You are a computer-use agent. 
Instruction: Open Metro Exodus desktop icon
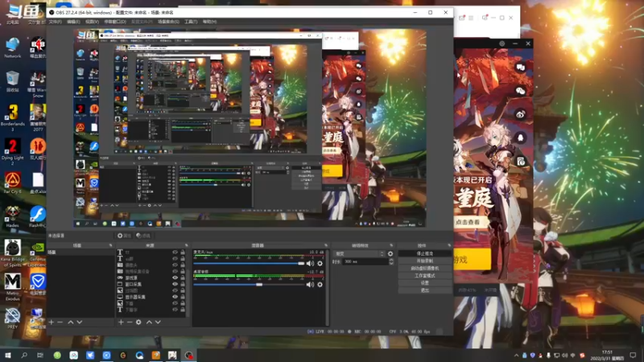coord(13,287)
